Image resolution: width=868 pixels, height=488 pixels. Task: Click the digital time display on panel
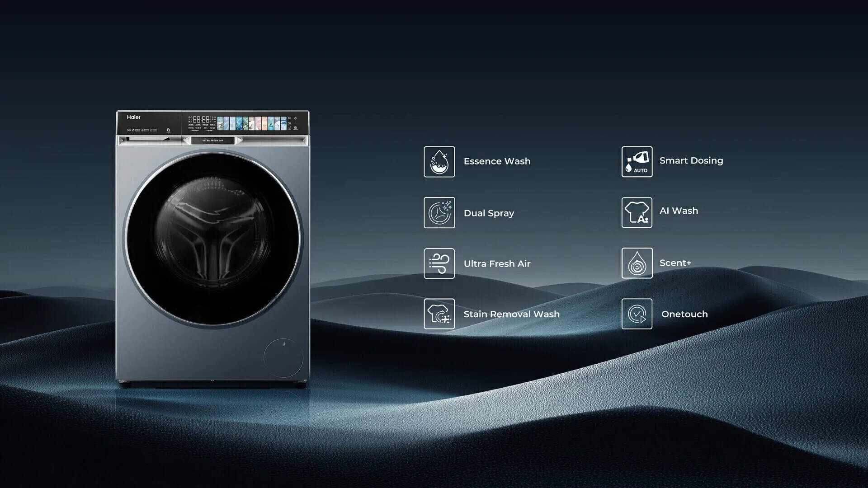(x=201, y=120)
